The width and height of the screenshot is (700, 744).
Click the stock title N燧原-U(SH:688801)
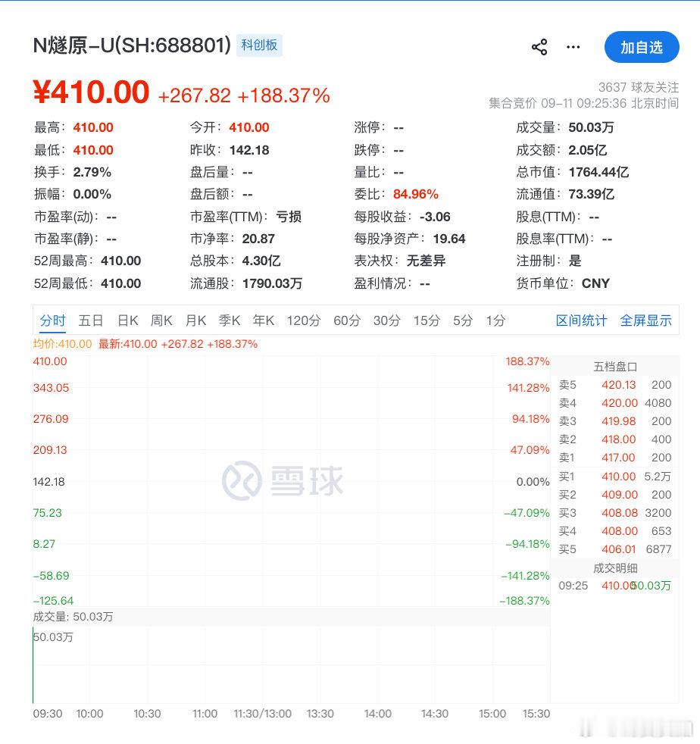[132, 45]
